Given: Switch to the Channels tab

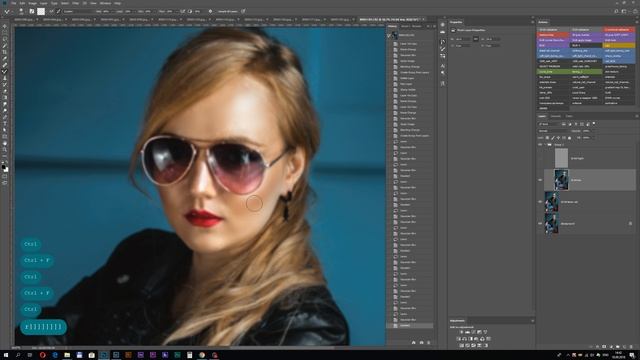Looking at the screenshot, I should (556, 116).
